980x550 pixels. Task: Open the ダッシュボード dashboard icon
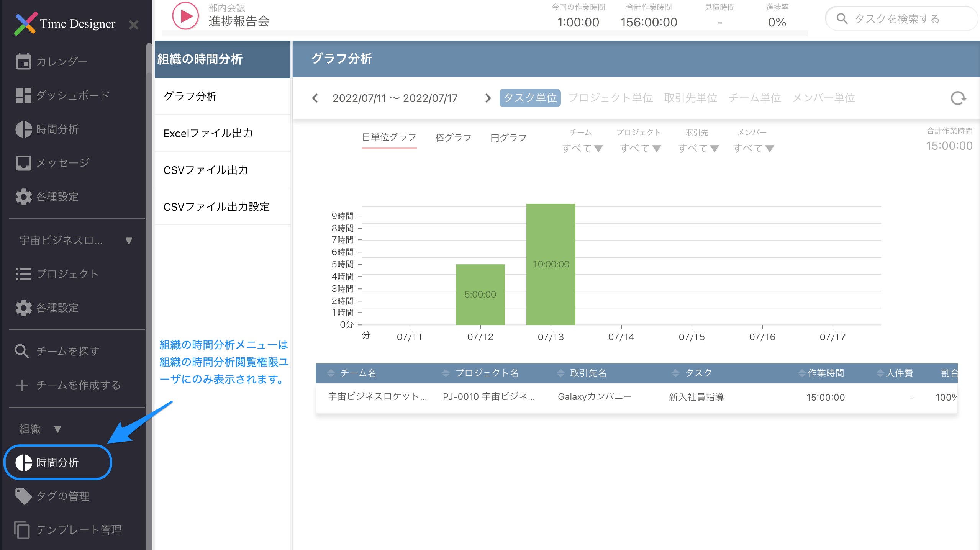(x=23, y=95)
